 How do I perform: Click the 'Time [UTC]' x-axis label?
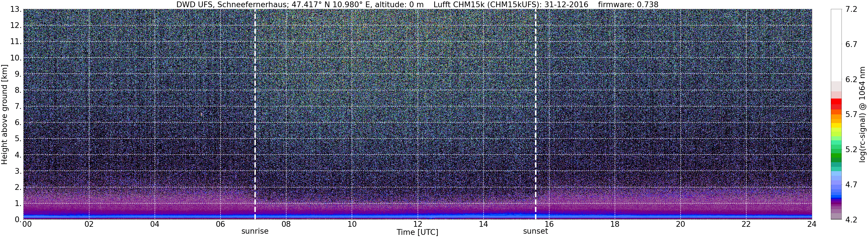click(x=417, y=232)
